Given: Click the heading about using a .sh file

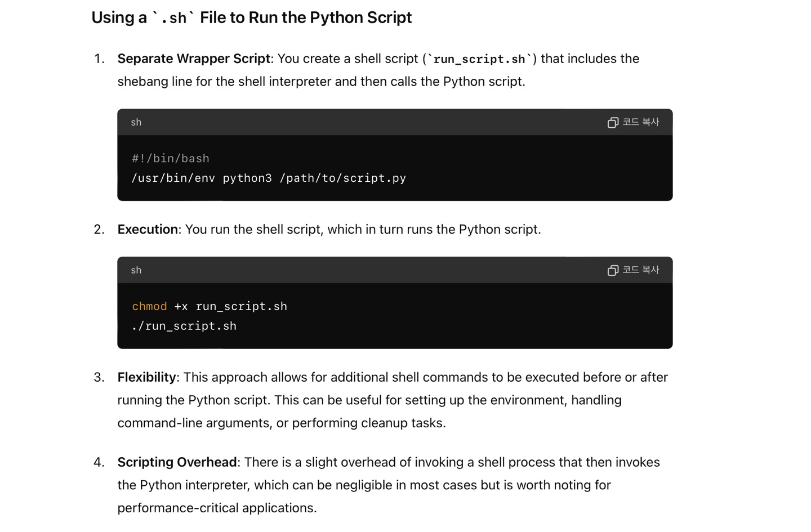Looking at the screenshot, I should point(252,17).
